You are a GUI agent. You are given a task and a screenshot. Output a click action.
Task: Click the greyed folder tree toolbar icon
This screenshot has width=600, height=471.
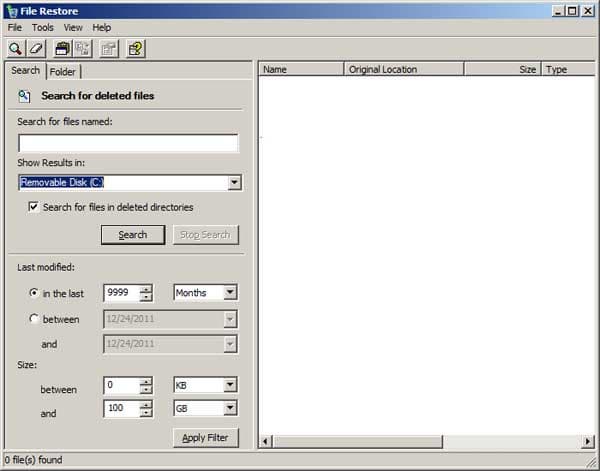coord(83,49)
